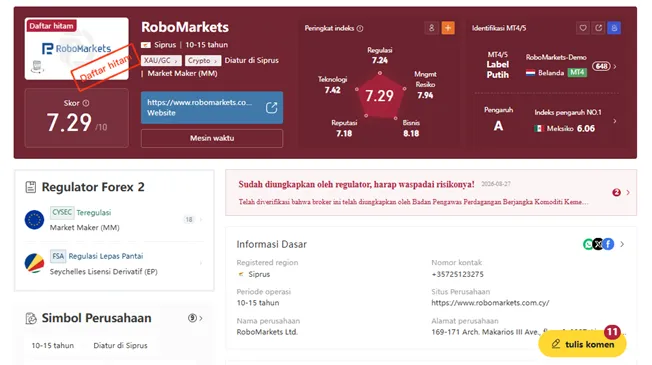Screen dimensions: 652x365
Task: Expand Indeks pengaruh NO.1 chevron
Action: [615, 121]
